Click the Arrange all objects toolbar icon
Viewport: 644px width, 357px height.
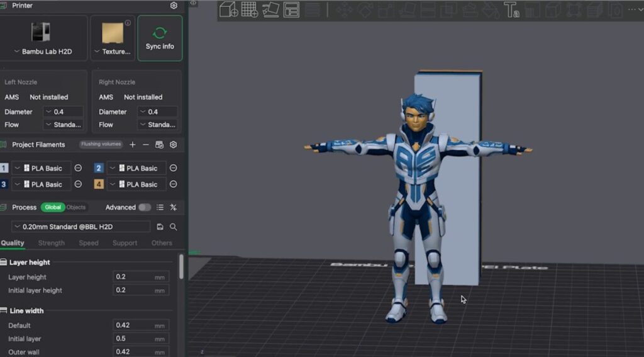[x=291, y=10]
